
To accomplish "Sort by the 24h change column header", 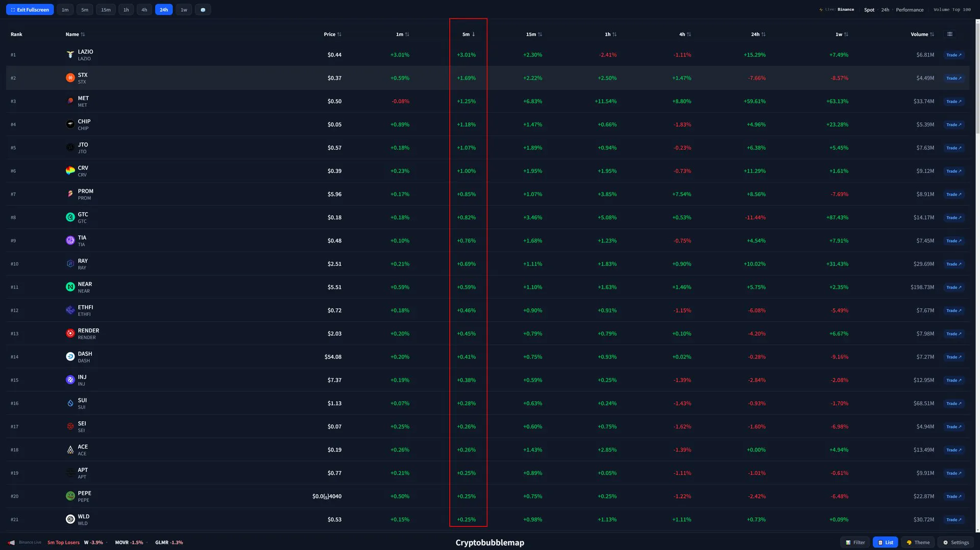I will pyautogui.click(x=758, y=34).
